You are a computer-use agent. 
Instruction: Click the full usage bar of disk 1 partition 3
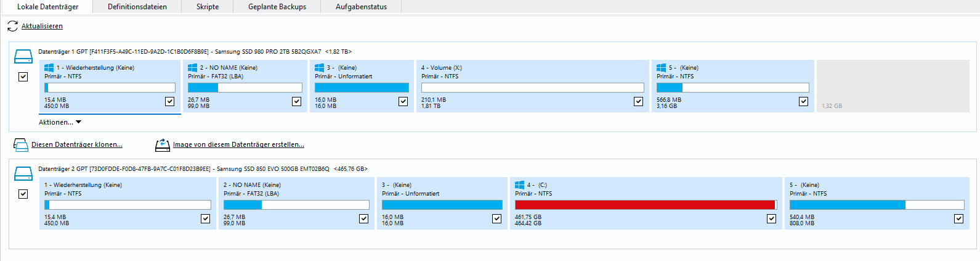click(362, 88)
